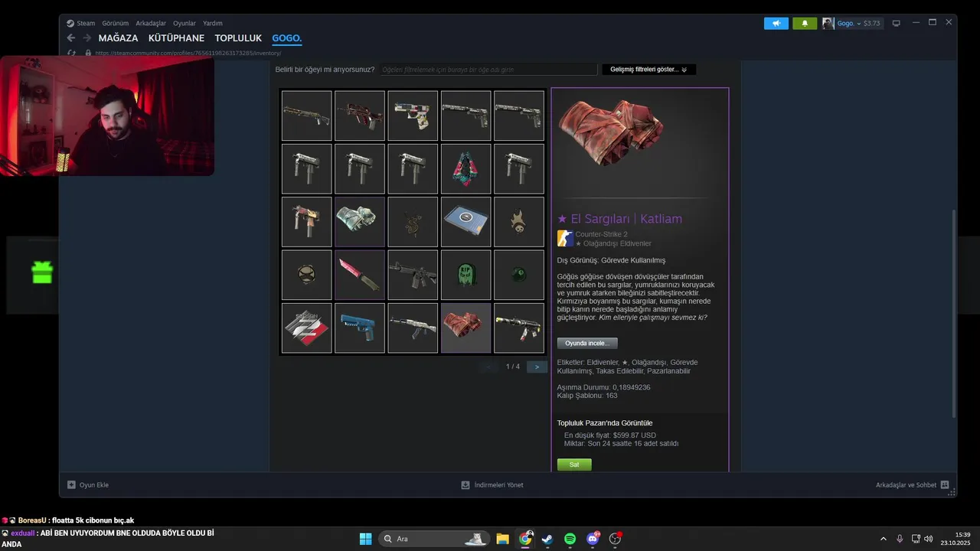Screen dimensions: 980x551
Task: Select the flaming skull sticker item
Action: coord(519,222)
